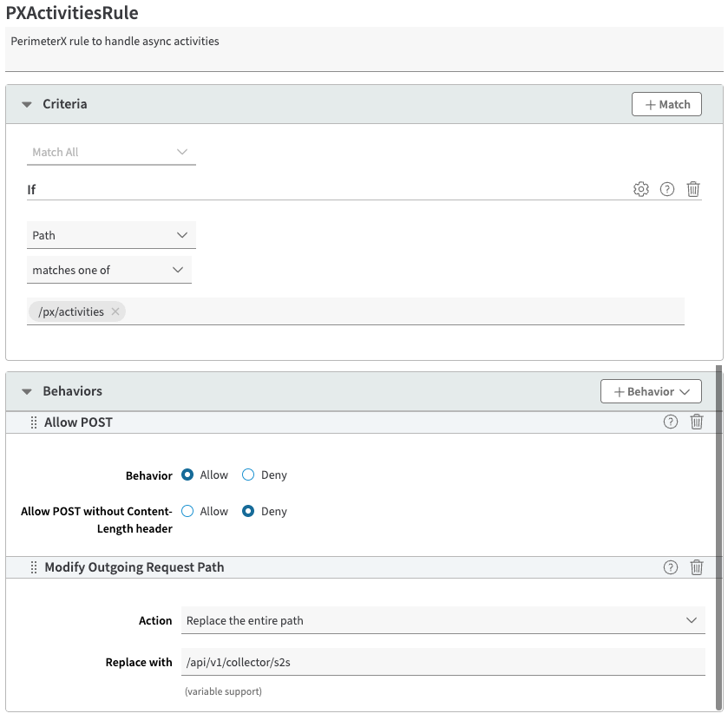Click the Replace with path input field
Screen dimensions: 728x720
point(443,662)
